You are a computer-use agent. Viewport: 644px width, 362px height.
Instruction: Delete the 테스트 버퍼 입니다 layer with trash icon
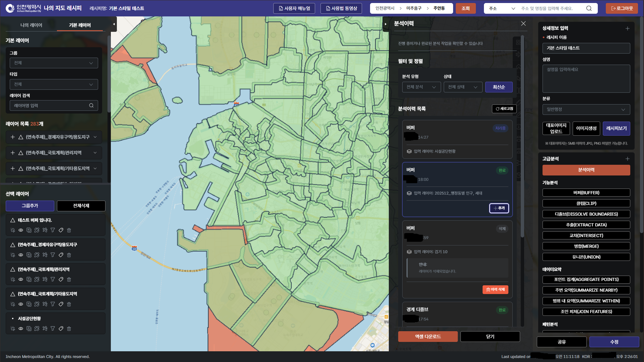[69, 230]
